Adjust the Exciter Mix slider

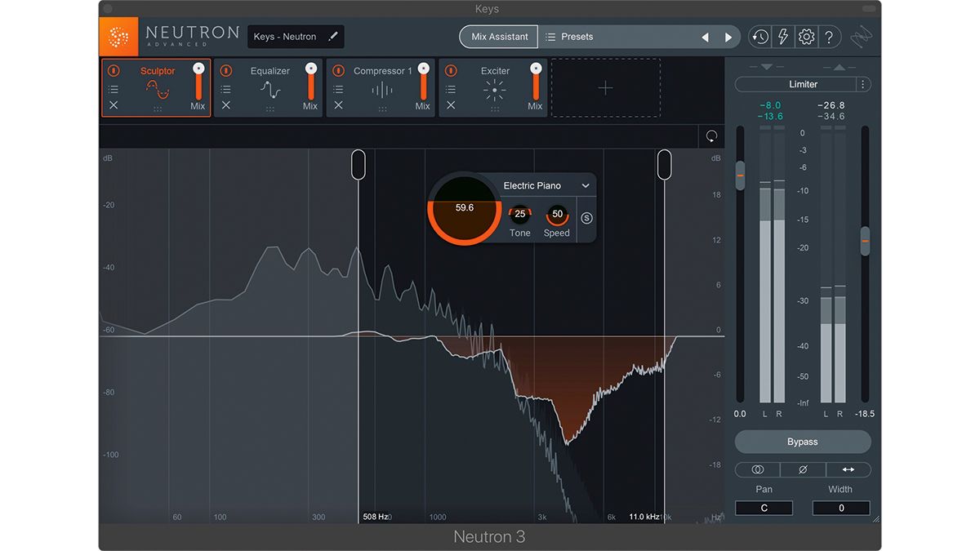coord(536,81)
